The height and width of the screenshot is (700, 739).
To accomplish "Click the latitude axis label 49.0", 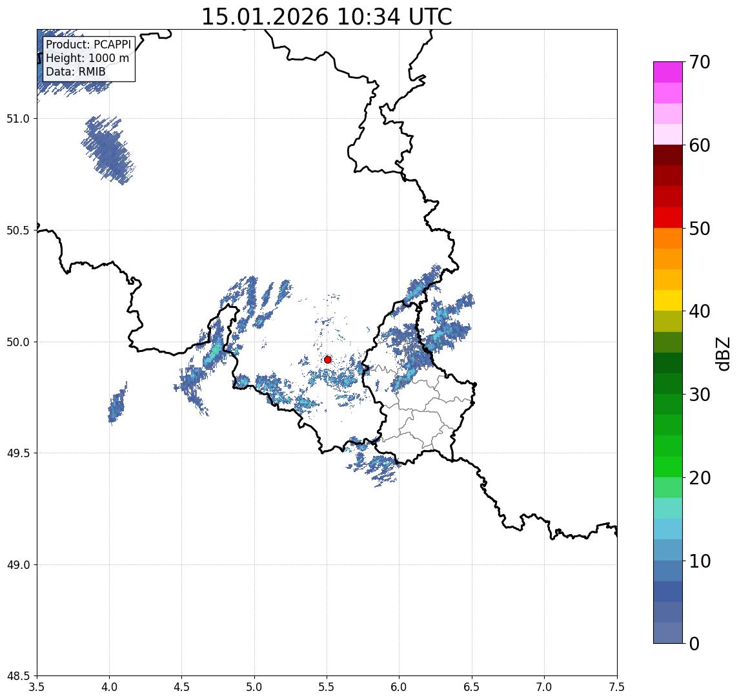I will click(x=18, y=564).
